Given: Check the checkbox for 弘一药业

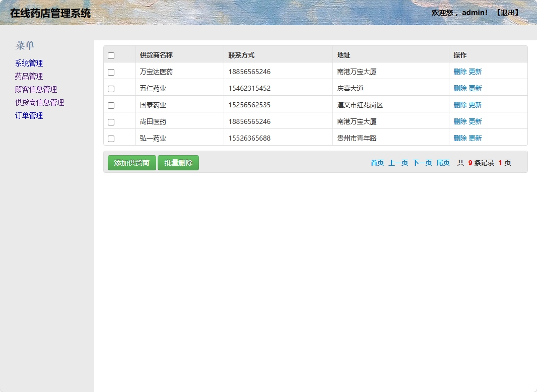Looking at the screenshot, I should [x=111, y=138].
